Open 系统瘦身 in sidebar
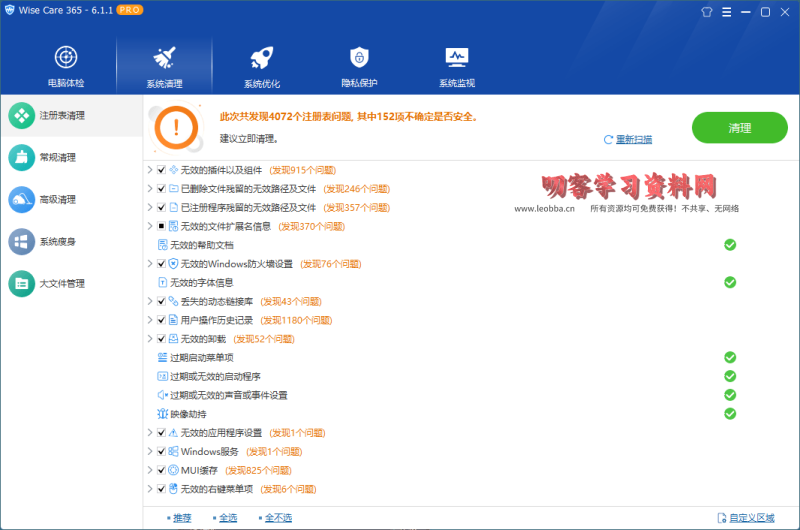The width and height of the screenshot is (800, 530). click(71, 242)
